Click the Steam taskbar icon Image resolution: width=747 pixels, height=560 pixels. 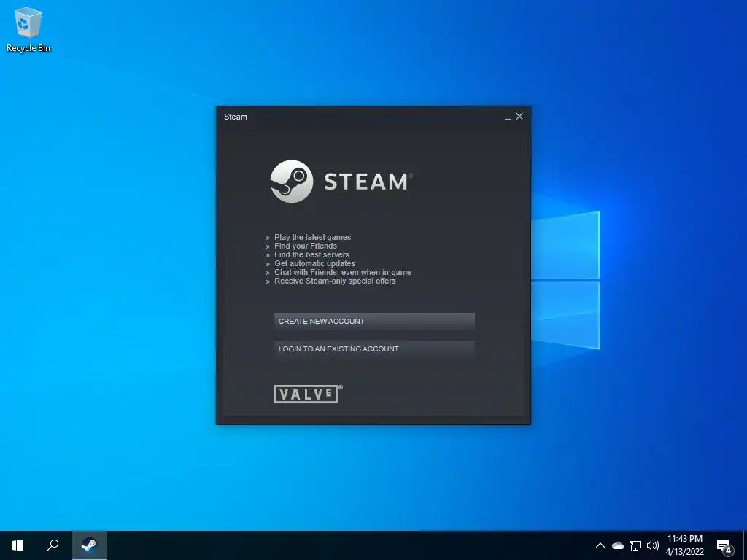point(90,545)
